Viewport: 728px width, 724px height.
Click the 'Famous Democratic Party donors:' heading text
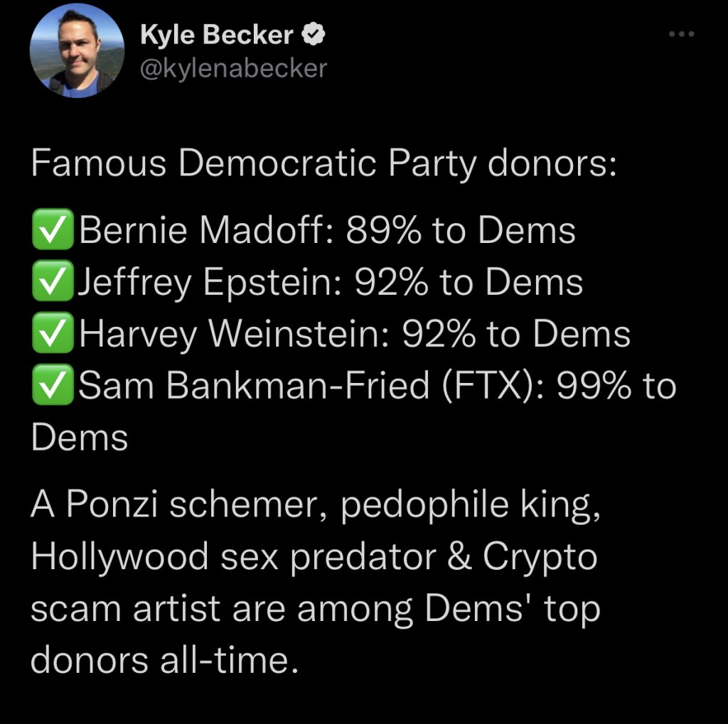(x=323, y=164)
